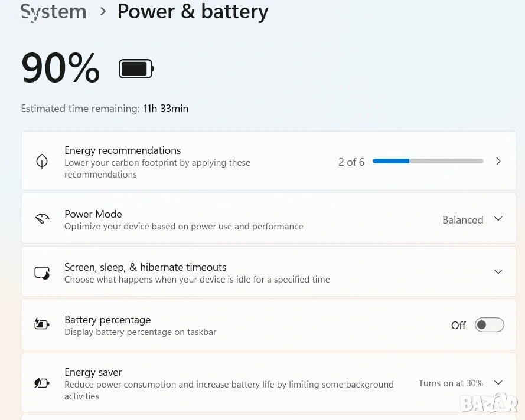The height and width of the screenshot is (420, 525).
Task: Click the Battery percentage setting label
Action: pyautogui.click(x=107, y=320)
